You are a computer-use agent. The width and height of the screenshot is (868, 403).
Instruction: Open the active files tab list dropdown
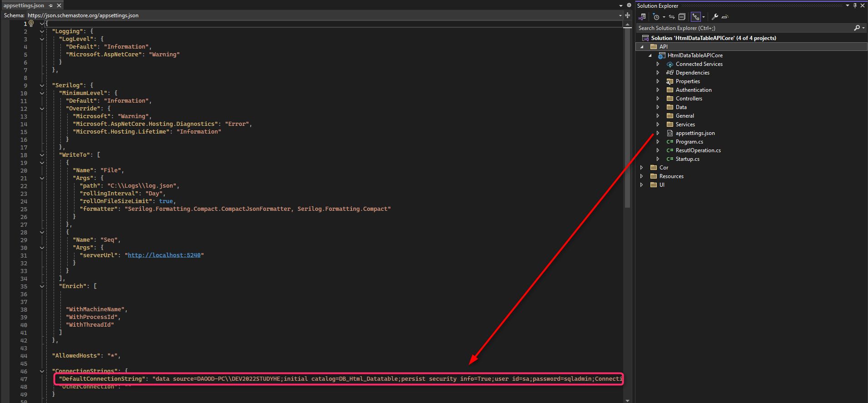click(x=621, y=5)
